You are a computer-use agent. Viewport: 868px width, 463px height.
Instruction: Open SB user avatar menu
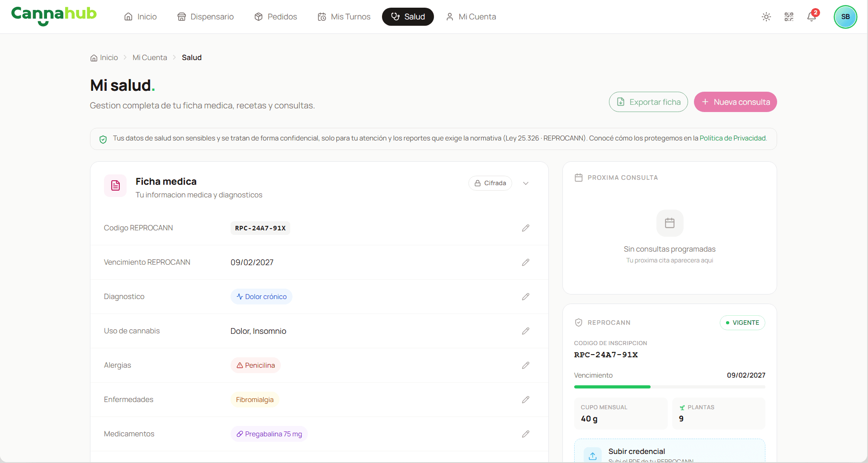tap(845, 17)
